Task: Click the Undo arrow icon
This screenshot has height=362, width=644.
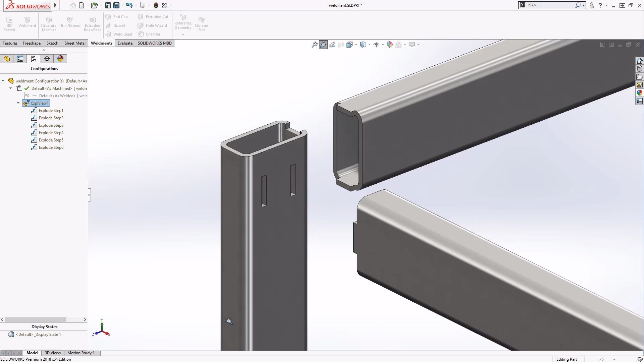Action: pos(129,5)
